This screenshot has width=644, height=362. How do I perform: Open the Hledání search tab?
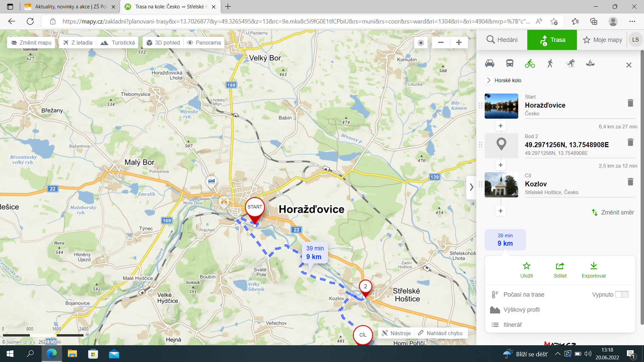(502, 40)
